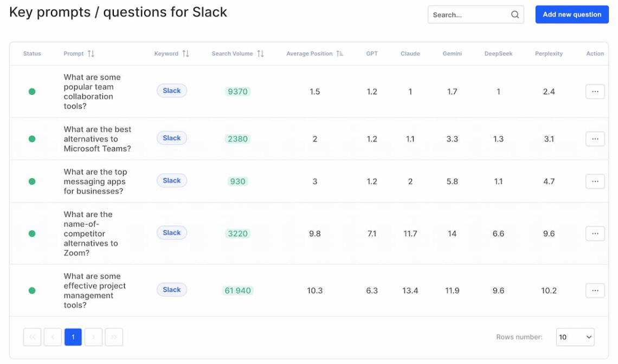Click GPT value 7.1
Image resolution: width=618 pixels, height=364 pixels.
pyautogui.click(x=372, y=233)
